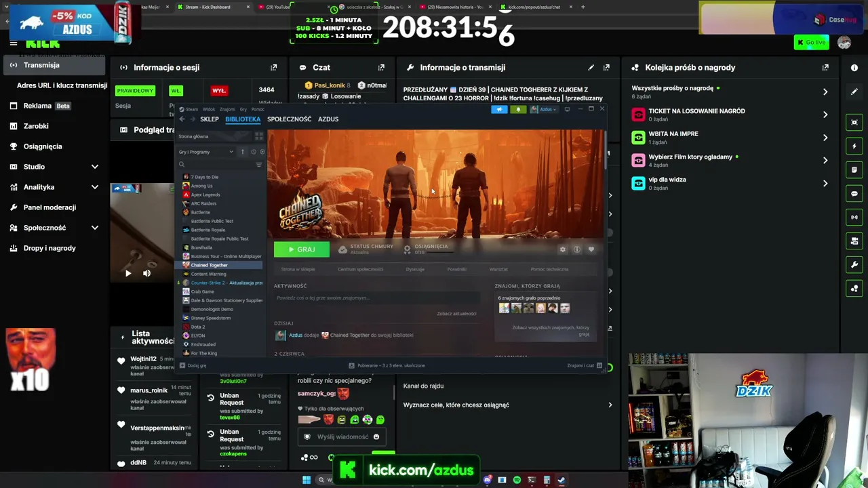Viewport: 868px width, 488px height.
Task: Click the green GRAJ play button
Action: 302,249
